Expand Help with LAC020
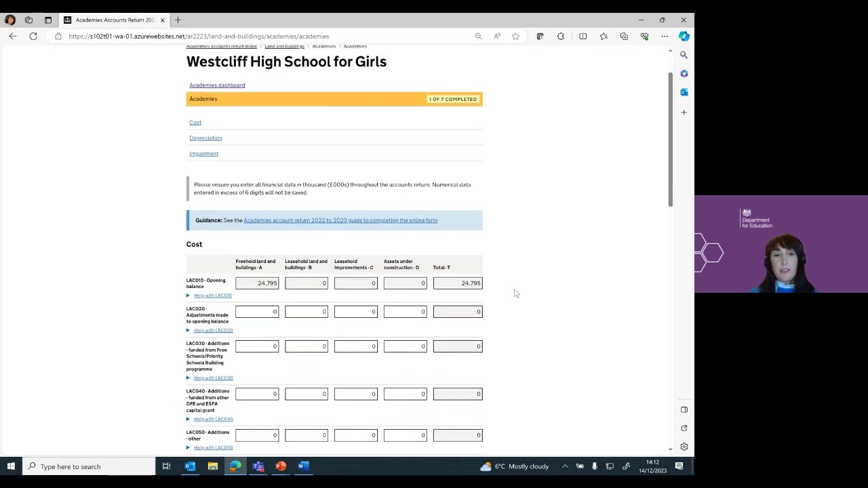The width and height of the screenshot is (868, 488). (213, 330)
